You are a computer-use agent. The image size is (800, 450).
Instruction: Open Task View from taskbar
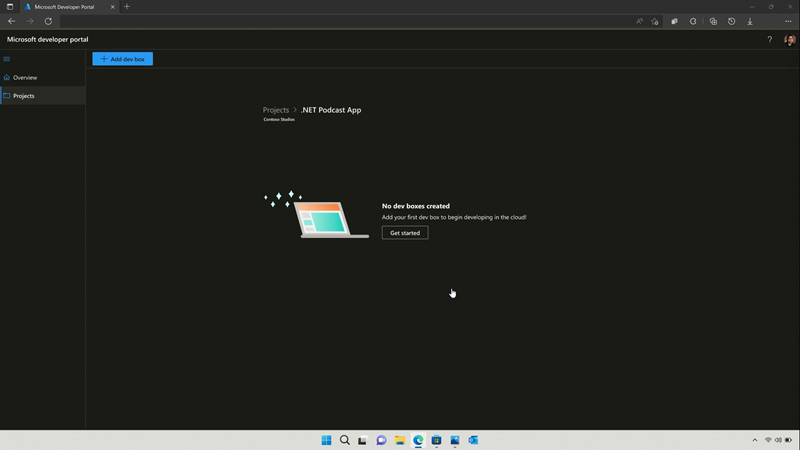[362, 440]
